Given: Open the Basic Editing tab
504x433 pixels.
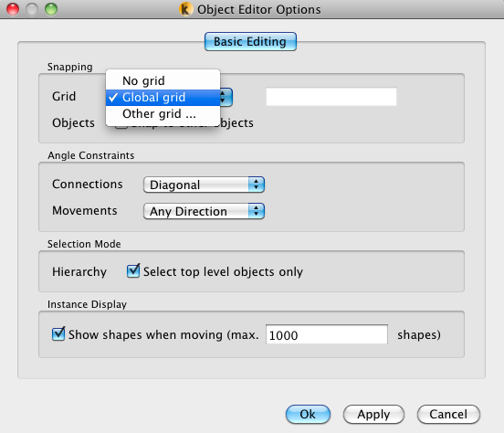Looking at the screenshot, I should click(x=250, y=41).
